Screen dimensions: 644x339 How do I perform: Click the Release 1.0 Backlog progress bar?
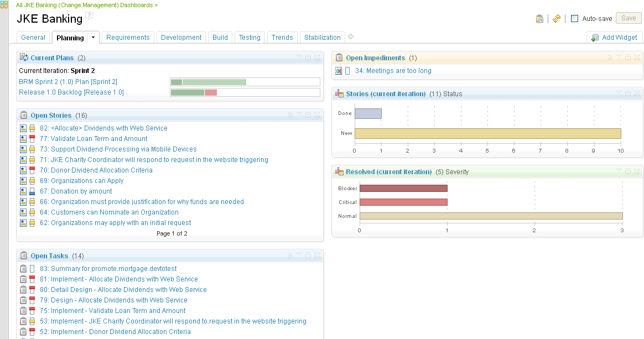click(x=245, y=92)
